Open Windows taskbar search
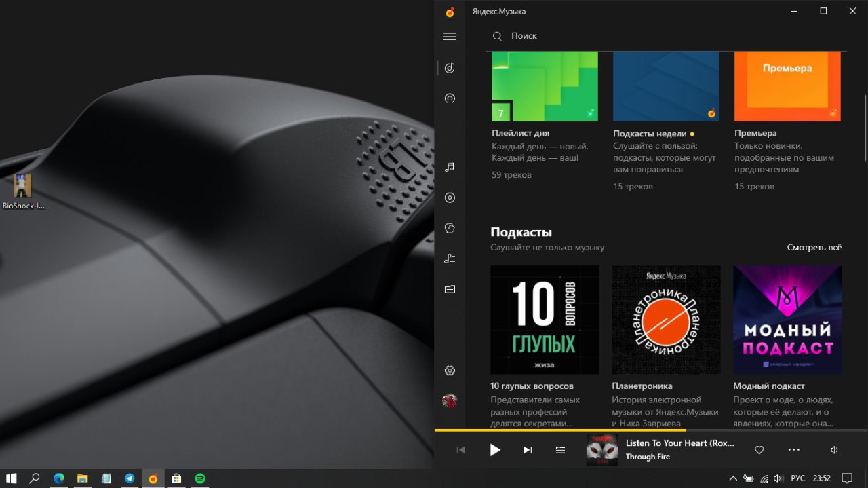This screenshot has width=868, height=488. click(35, 478)
